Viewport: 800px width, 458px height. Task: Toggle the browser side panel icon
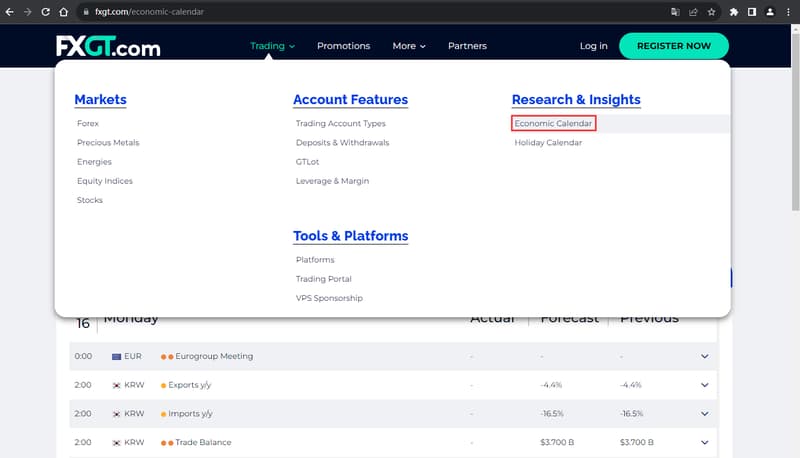(751, 12)
